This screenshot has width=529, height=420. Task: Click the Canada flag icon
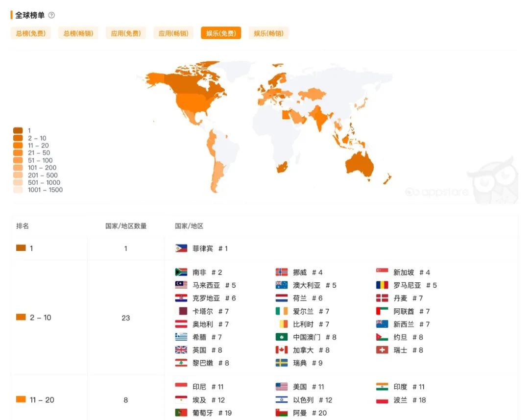click(x=281, y=350)
